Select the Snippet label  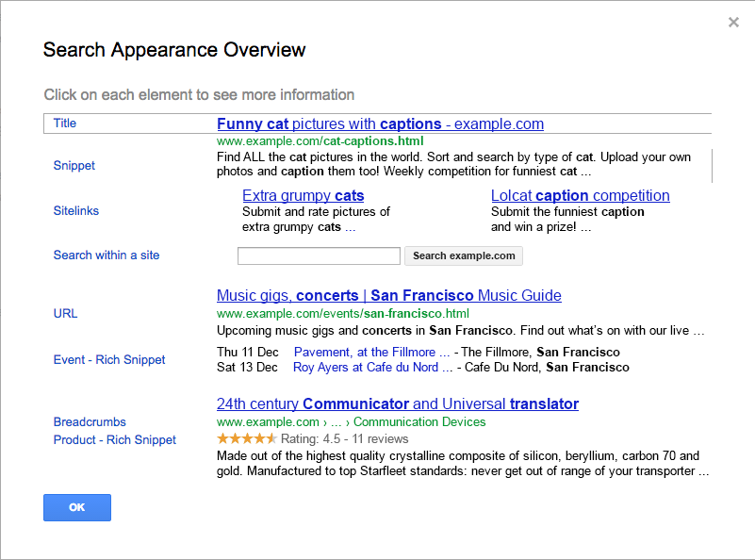74,166
